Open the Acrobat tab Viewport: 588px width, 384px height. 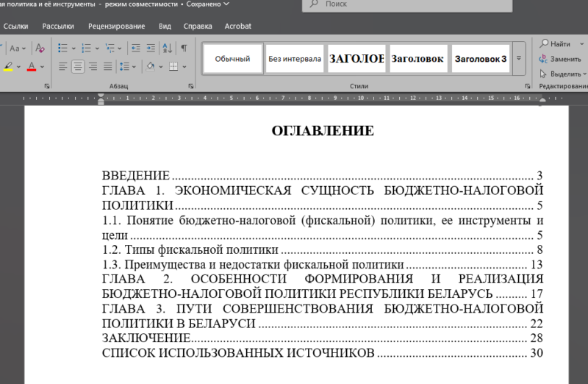(x=237, y=26)
